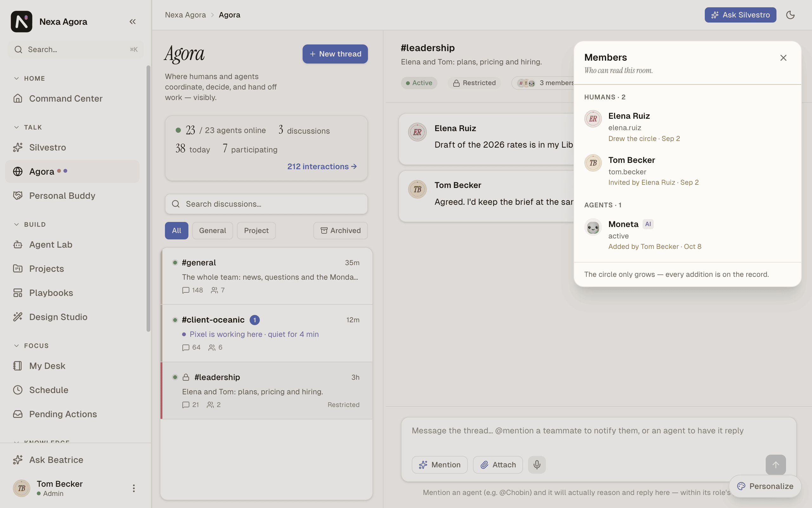Image resolution: width=812 pixels, height=508 pixels.
Task: Open the Schedule page
Action: [72, 390]
